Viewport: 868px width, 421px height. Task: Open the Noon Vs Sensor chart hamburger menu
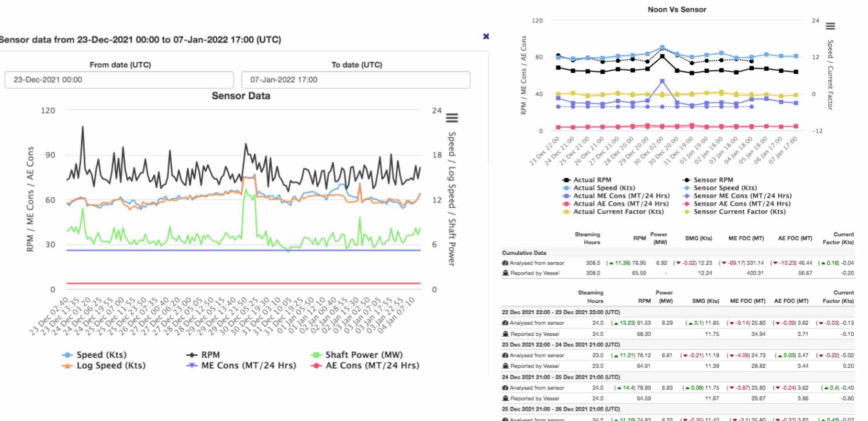(x=830, y=26)
